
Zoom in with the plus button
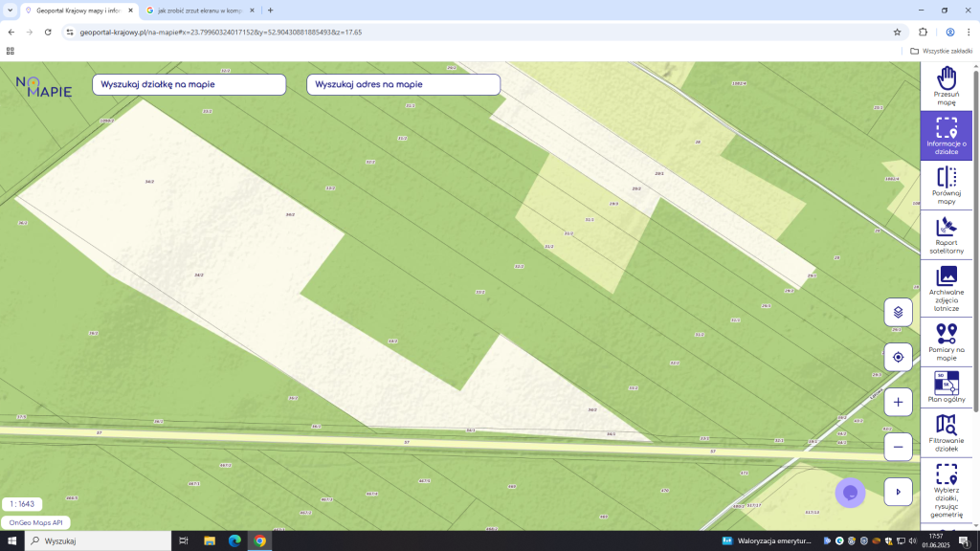coord(898,402)
